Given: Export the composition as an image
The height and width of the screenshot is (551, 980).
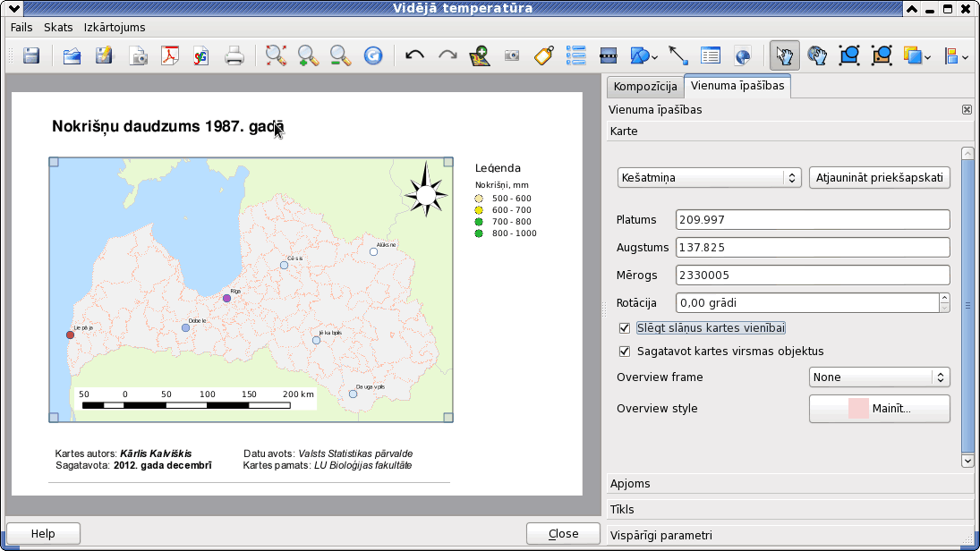Looking at the screenshot, I should [138, 55].
